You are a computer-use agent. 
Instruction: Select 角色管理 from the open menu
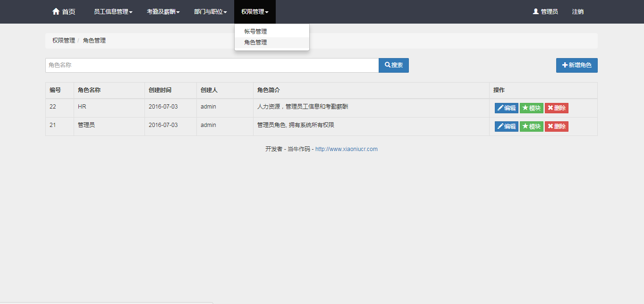pos(255,42)
